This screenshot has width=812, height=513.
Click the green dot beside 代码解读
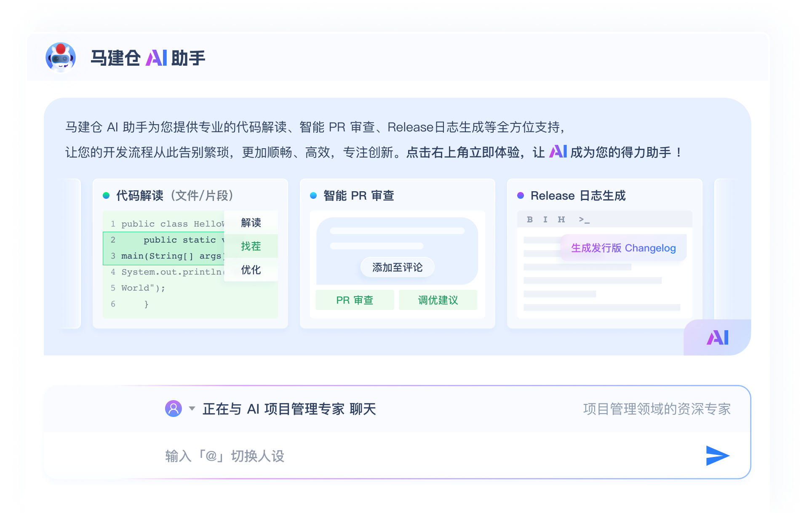point(106,195)
